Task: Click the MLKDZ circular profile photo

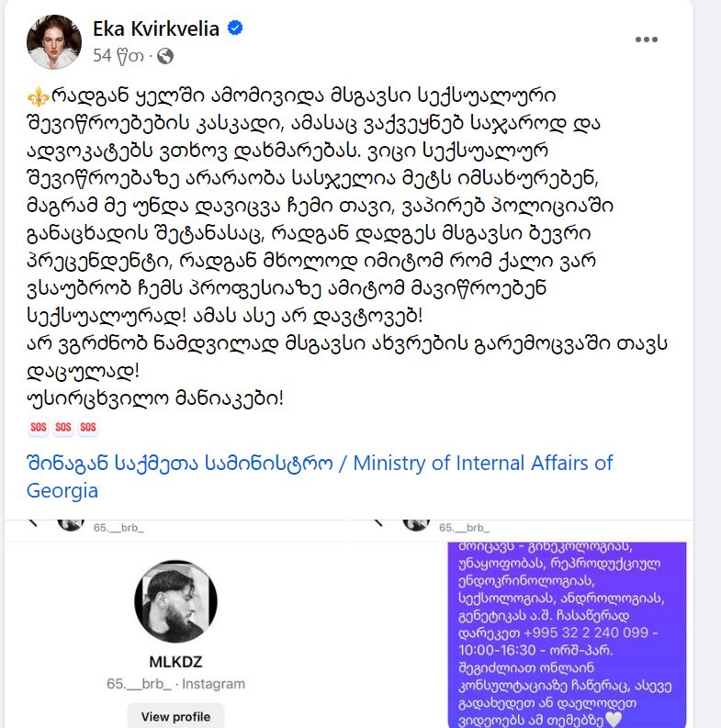Action: [175, 601]
